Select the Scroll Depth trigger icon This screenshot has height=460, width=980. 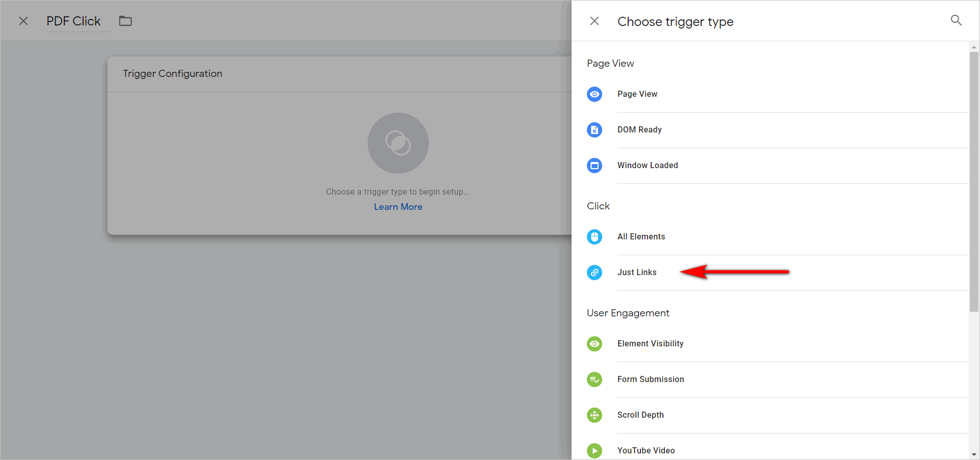click(x=595, y=415)
